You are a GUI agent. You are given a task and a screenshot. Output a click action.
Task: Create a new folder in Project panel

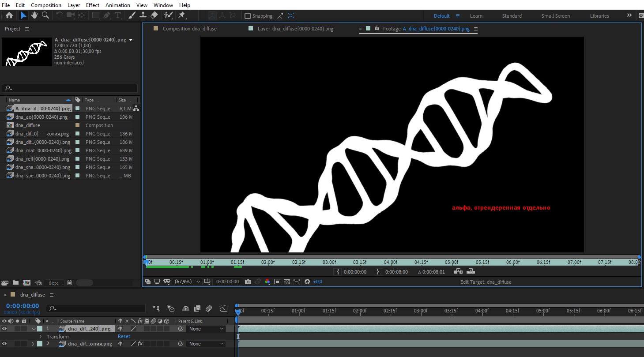pyautogui.click(x=15, y=282)
